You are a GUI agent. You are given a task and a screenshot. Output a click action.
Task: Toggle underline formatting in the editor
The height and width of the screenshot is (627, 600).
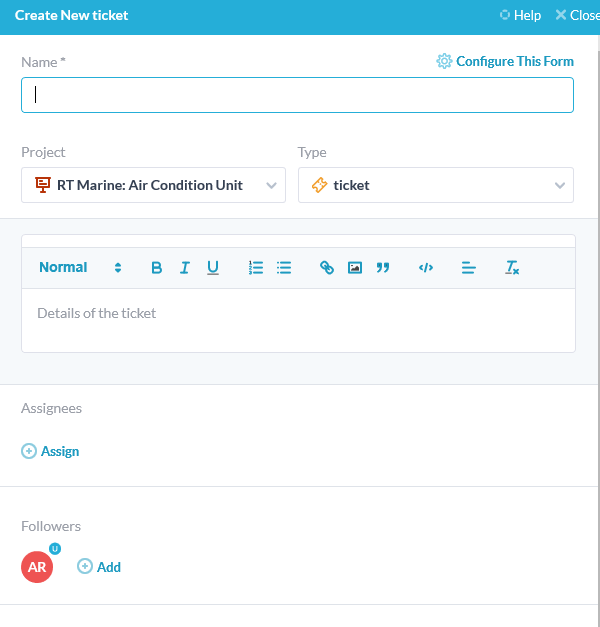213,268
